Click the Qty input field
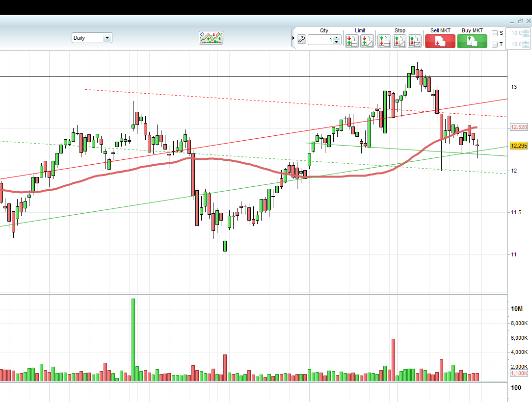Image resolution: width=532 pixels, height=402 pixels. tap(321, 40)
